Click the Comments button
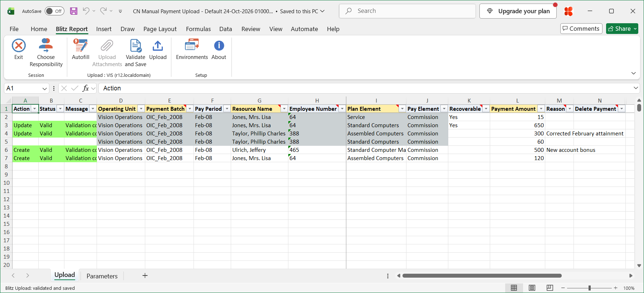 581,29
